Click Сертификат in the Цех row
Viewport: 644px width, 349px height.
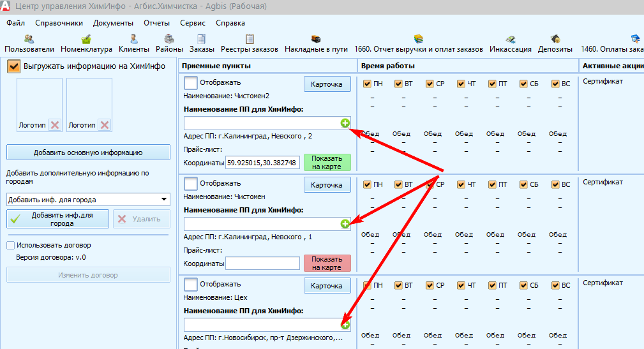(603, 283)
